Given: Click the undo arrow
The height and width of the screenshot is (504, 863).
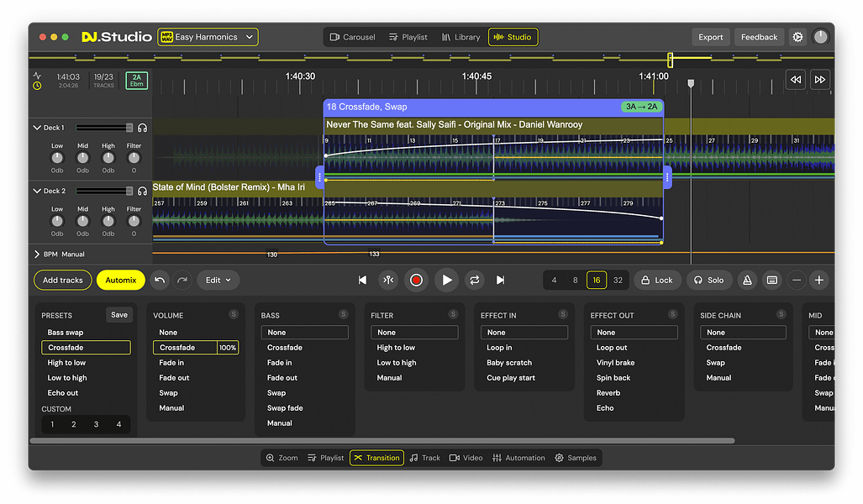Looking at the screenshot, I should 160,280.
